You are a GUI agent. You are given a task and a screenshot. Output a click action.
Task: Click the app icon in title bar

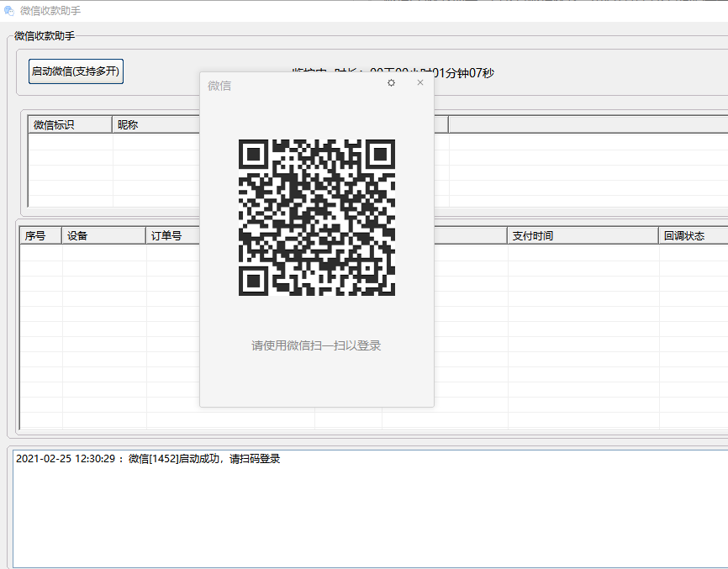(8, 10)
